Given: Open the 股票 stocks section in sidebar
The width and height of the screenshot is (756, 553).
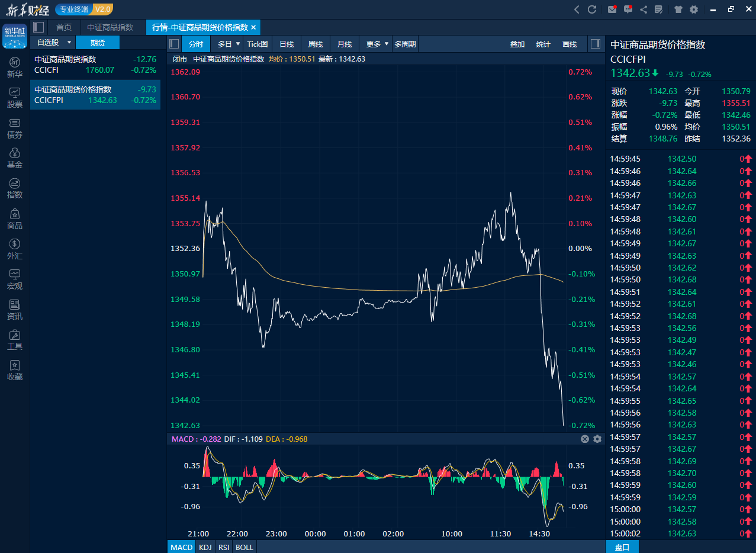Looking at the screenshot, I should point(15,98).
